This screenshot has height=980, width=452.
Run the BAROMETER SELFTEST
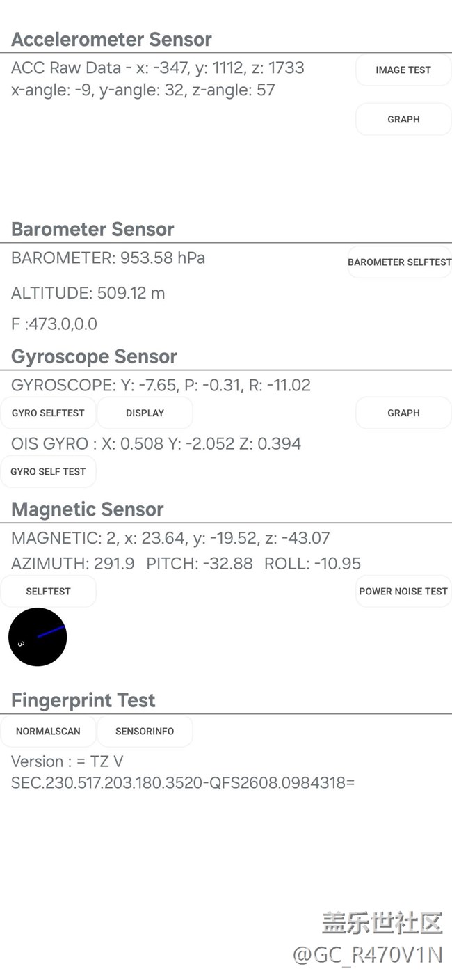click(399, 262)
